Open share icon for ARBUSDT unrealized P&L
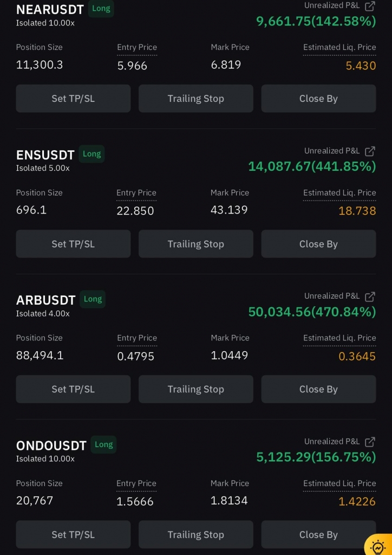Screen dimensions: 392x555 pos(370,296)
